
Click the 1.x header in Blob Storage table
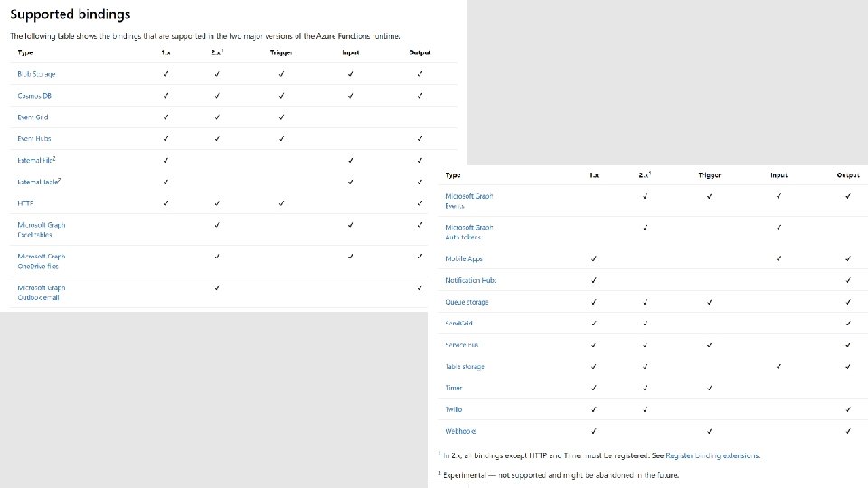click(166, 52)
